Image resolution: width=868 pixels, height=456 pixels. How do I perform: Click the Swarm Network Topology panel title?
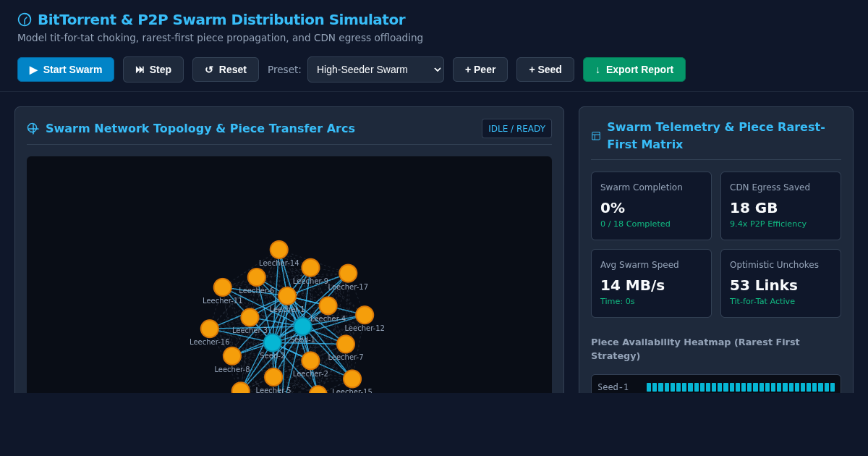pos(200,128)
